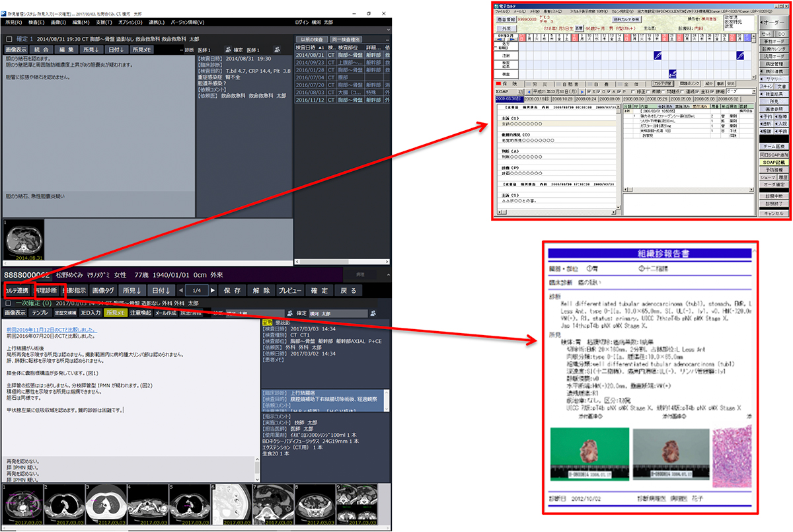This screenshot has height=532, width=793.
Task: Click the pen icon in 注射 row mid-calendar
Action: click(657, 56)
